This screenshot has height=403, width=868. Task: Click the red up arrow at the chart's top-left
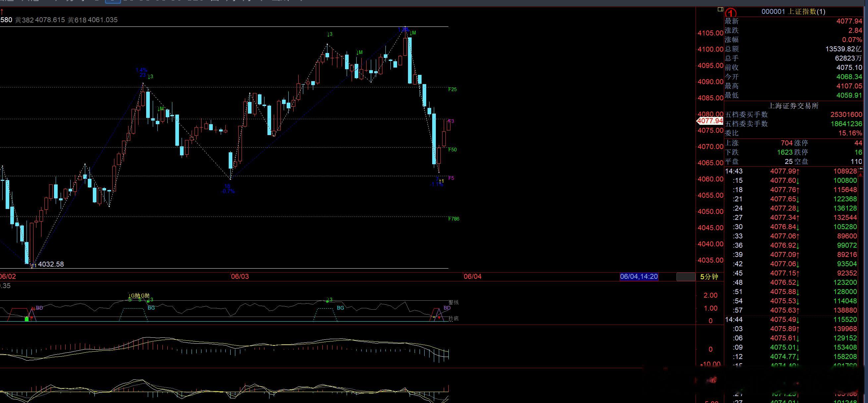click(2, 12)
